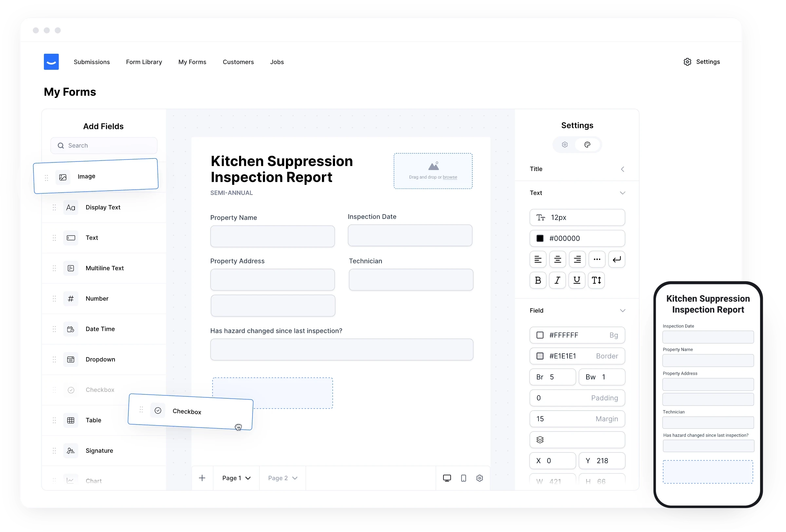This screenshot has width=786, height=532.
Task: Open the Form Library menu
Action: pyautogui.click(x=144, y=62)
